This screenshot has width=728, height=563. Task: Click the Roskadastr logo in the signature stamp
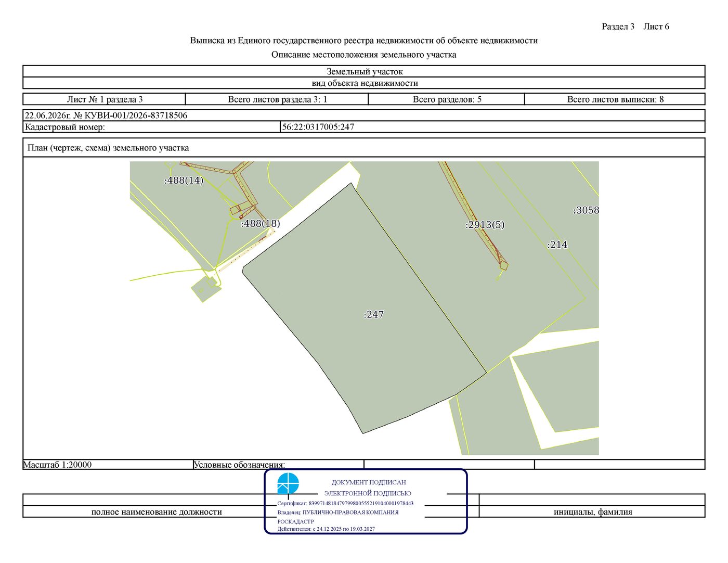[288, 483]
